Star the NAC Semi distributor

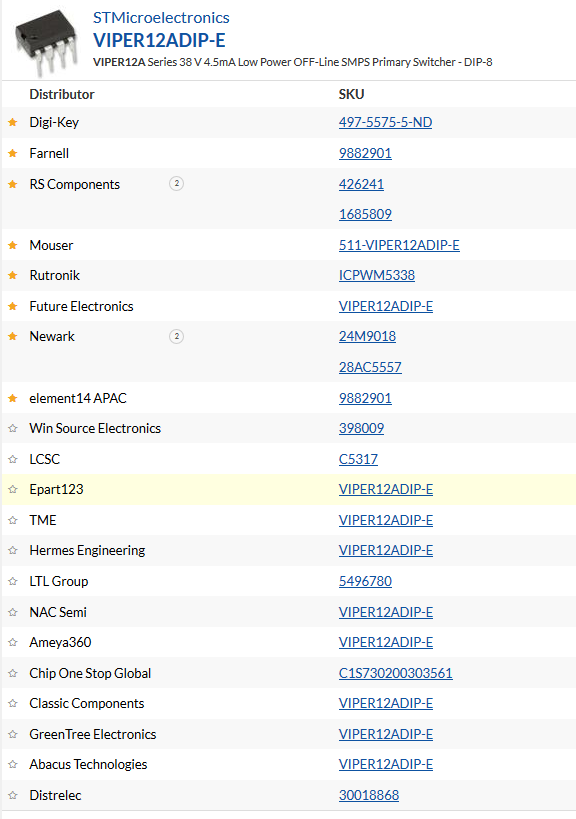[x=13, y=612]
